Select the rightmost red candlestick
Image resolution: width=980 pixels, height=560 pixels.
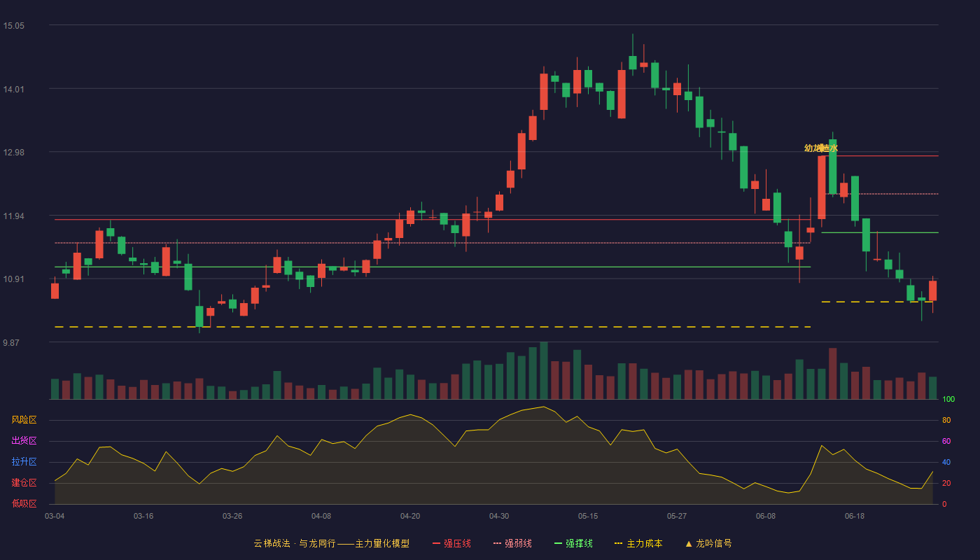pos(932,291)
